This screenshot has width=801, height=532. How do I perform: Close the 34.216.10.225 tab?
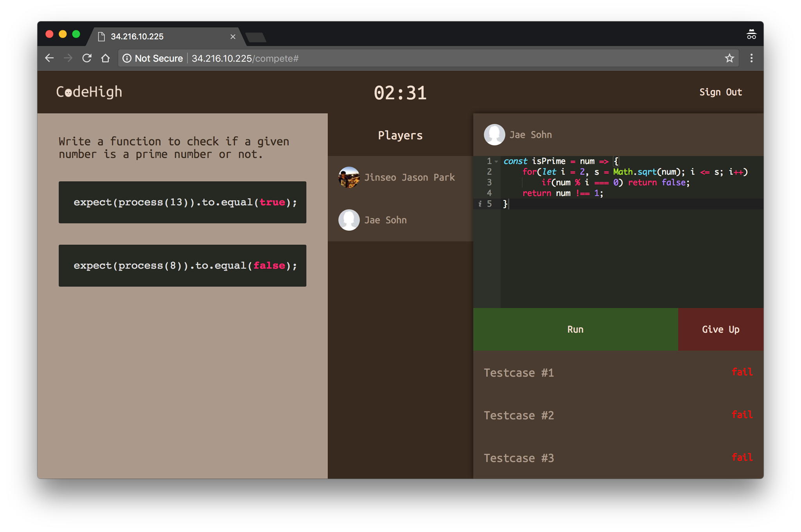233,37
